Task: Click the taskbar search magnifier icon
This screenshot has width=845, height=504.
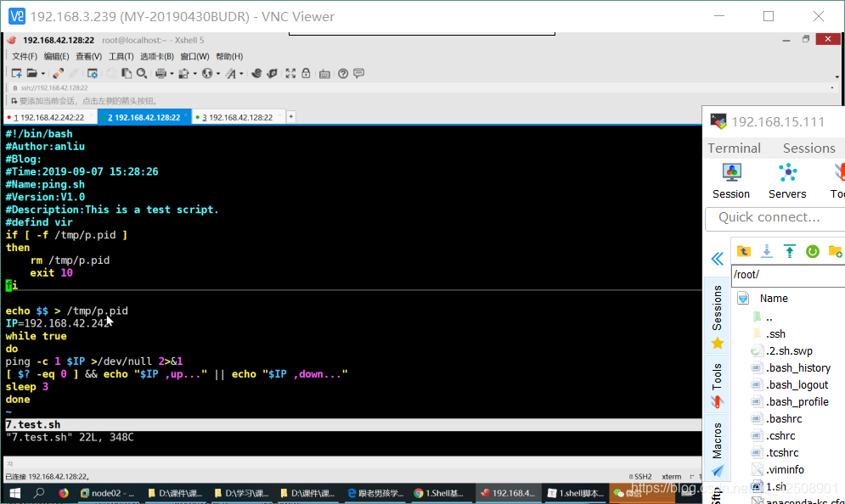Action: pos(39,493)
